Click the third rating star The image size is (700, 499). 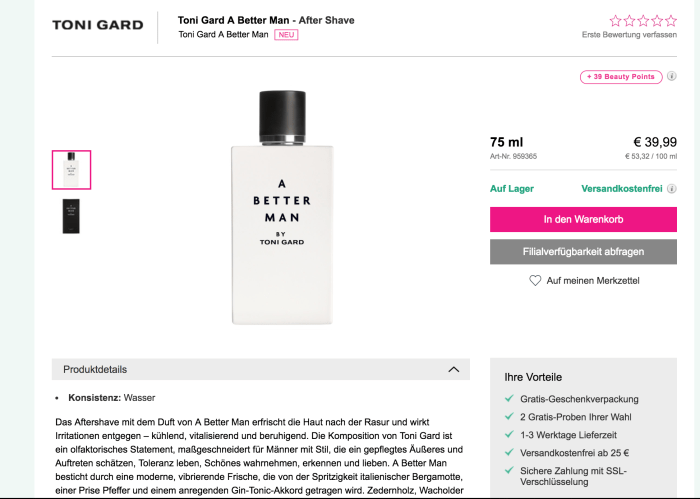pyautogui.click(x=644, y=20)
